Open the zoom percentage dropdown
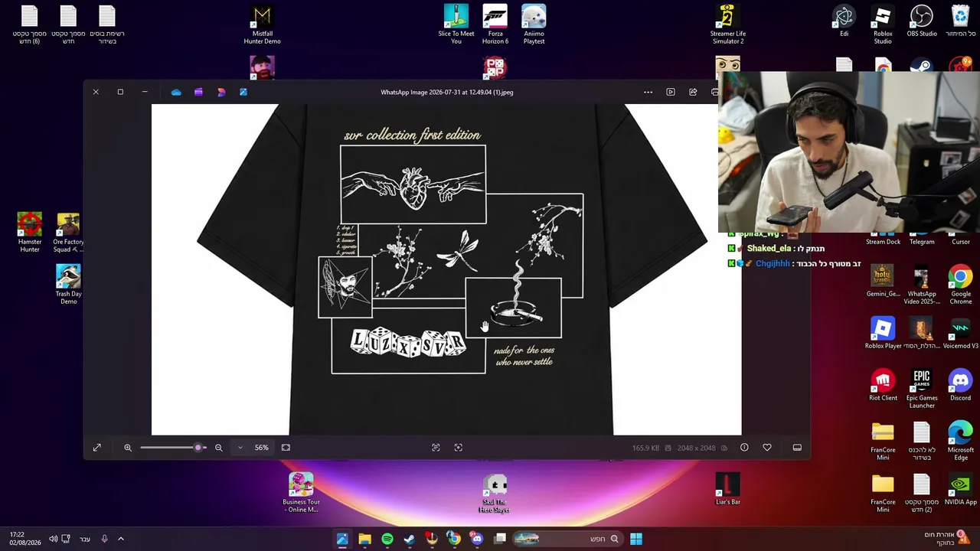The height and width of the screenshot is (551, 980). [x=240, y=448]
